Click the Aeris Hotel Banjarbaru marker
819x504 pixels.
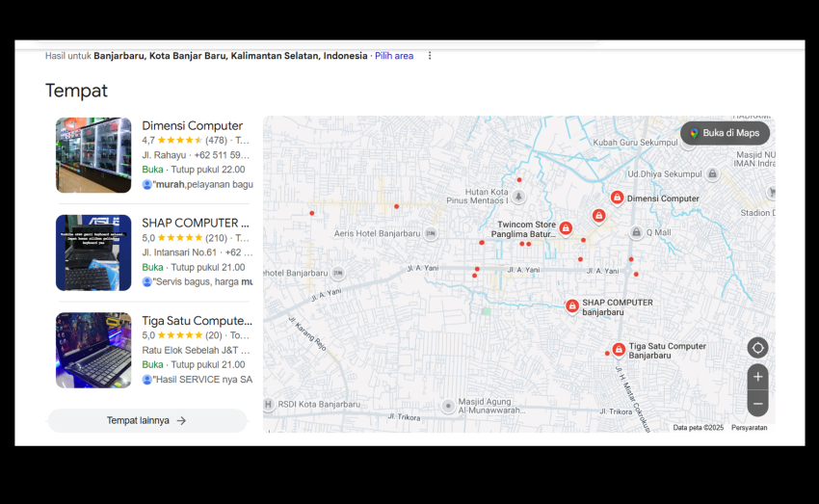(431, 233)
